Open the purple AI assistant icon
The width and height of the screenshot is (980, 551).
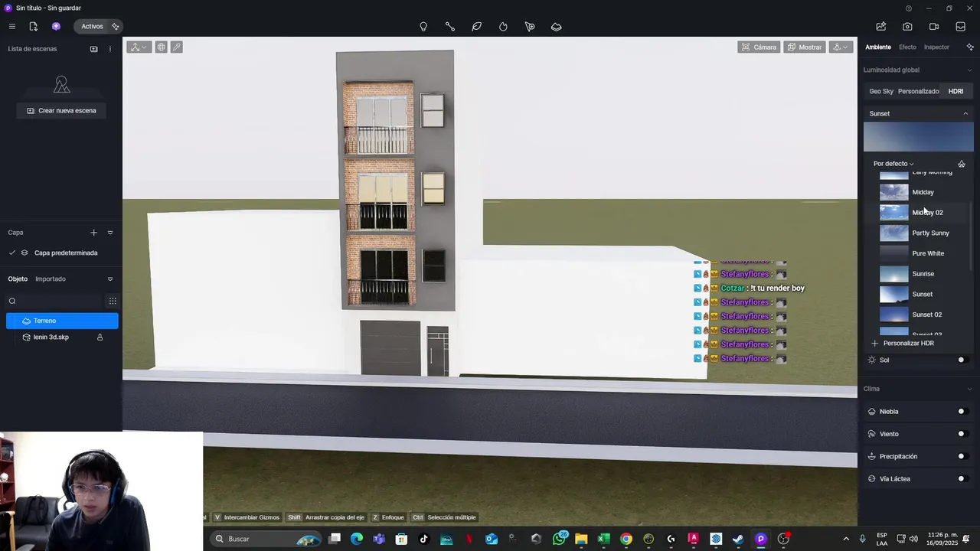coord(56,26)
